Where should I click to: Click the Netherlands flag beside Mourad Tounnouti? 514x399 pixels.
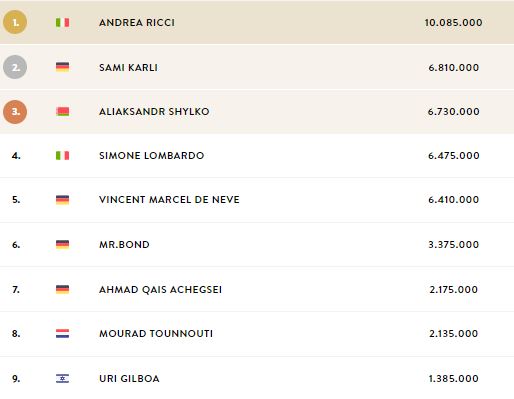click(62, 333)
